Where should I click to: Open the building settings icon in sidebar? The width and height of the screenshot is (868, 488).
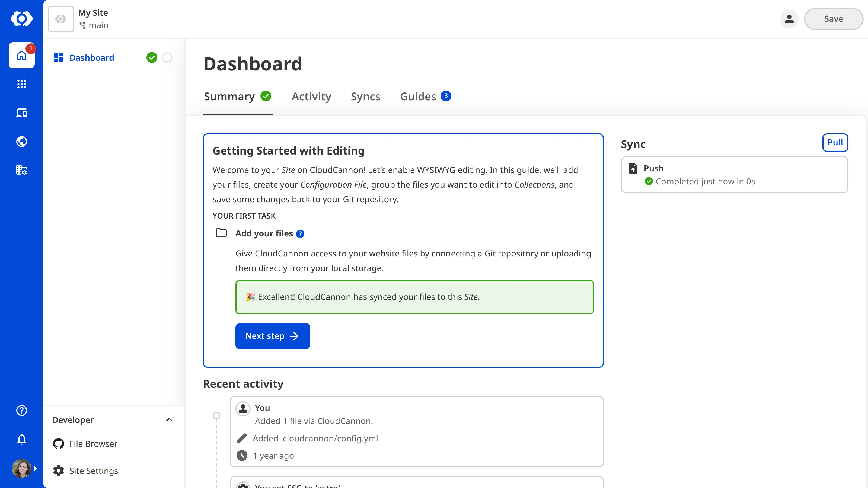[22, 170]
